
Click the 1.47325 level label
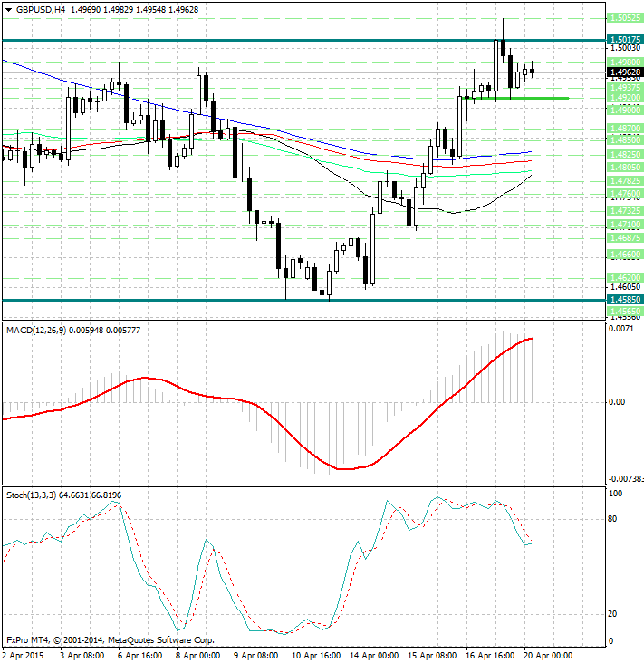[625, 210]
